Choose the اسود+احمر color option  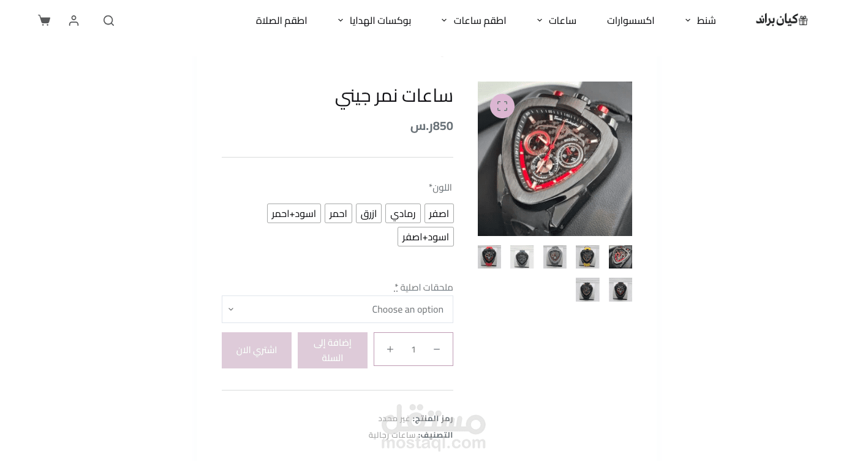[294, 213]
